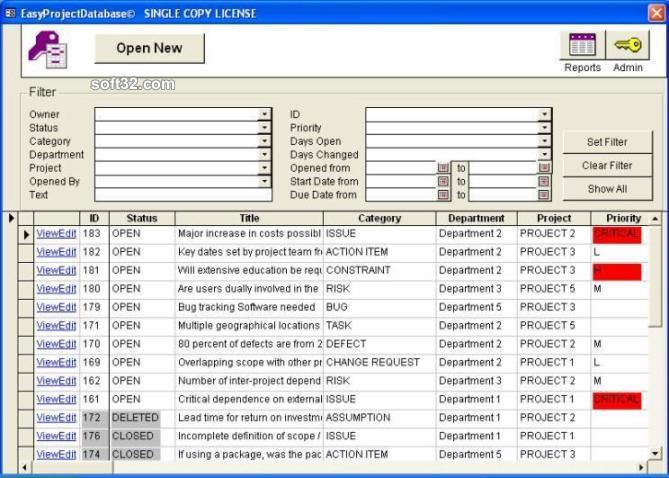Click the Project column header
The width and height of the screenshot is (669, 478).
click(x=554, y=219)
